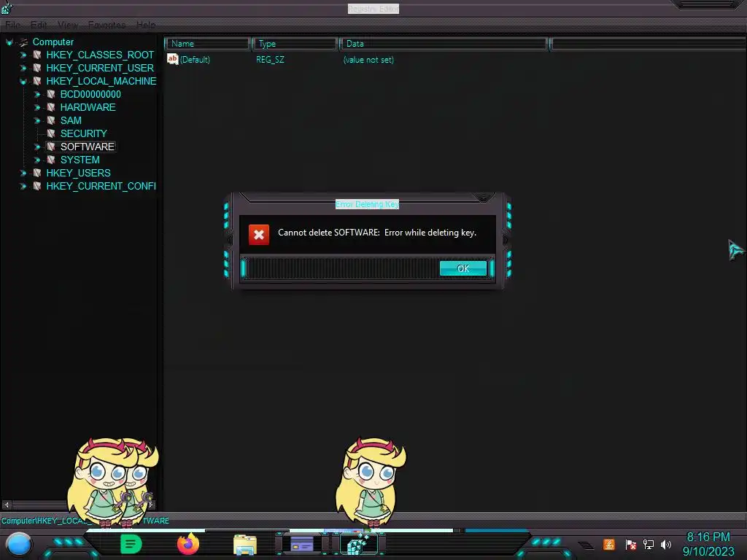The width and height of the screenshot is (747, 560).
Task: Click the Registry Editor title bar icon
Action: point(7,7)
